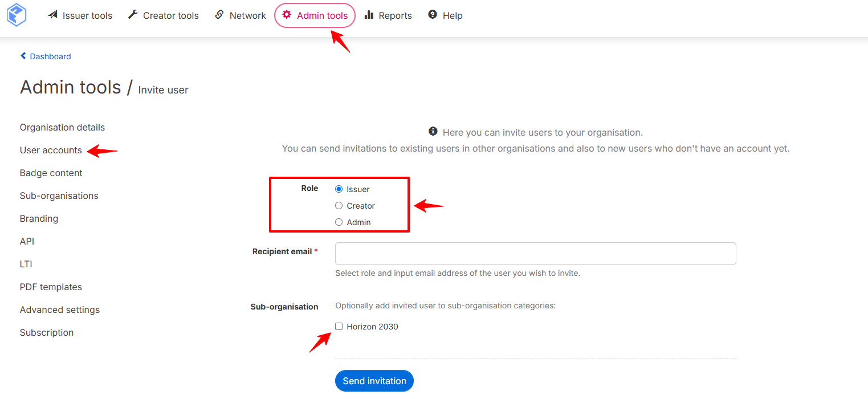Open the Subscription sidebar item

[47, 333]
